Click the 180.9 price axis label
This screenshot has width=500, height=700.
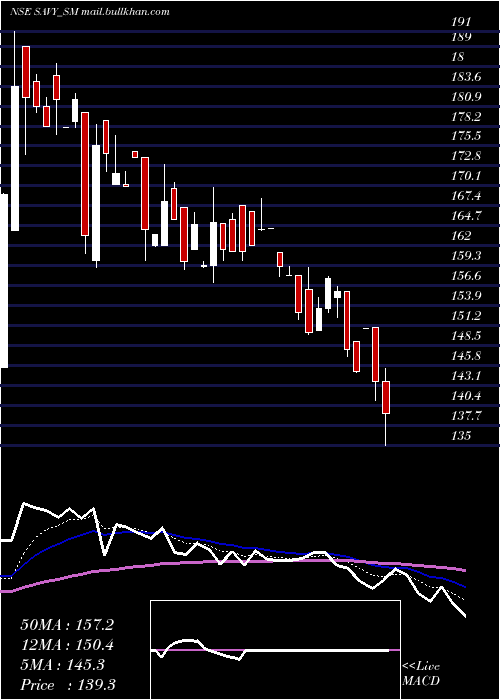click(x=466, y=96)
